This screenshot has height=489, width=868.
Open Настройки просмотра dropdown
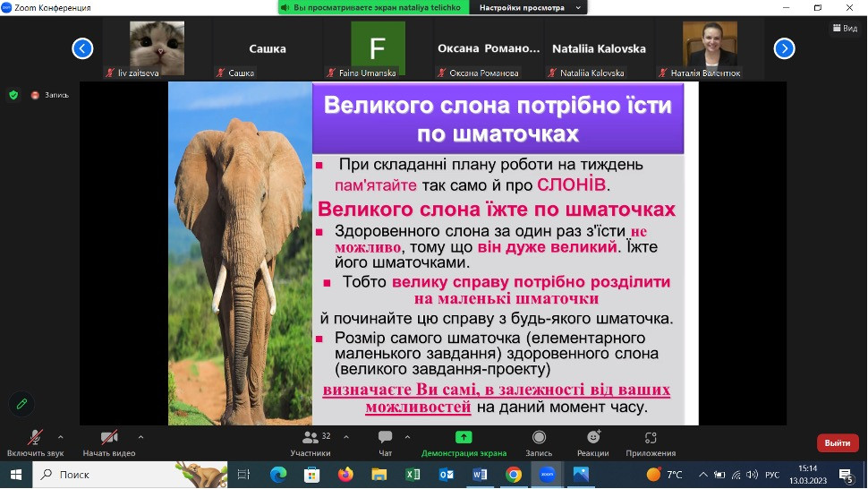[x=530, y=8]
